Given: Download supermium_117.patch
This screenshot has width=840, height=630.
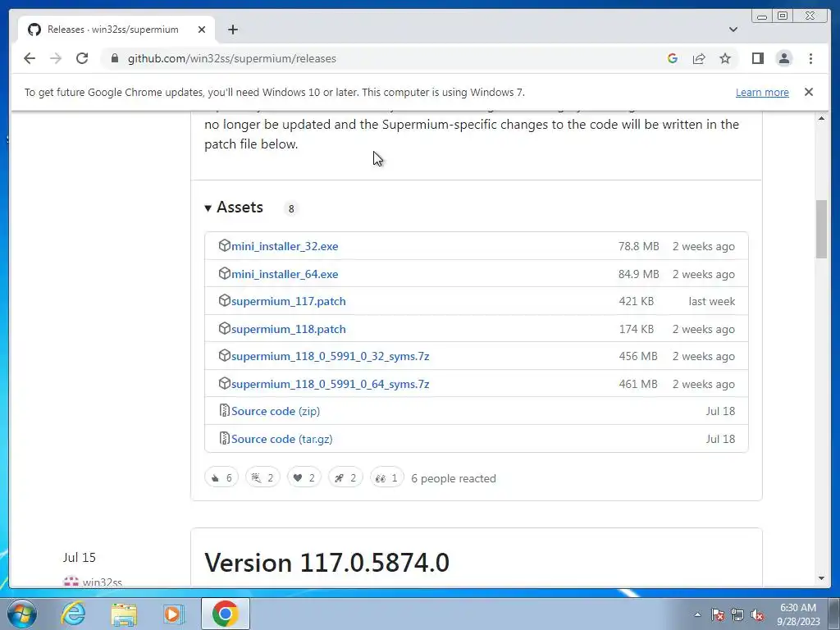Looking at the screenshot, I should click(288, 302).
